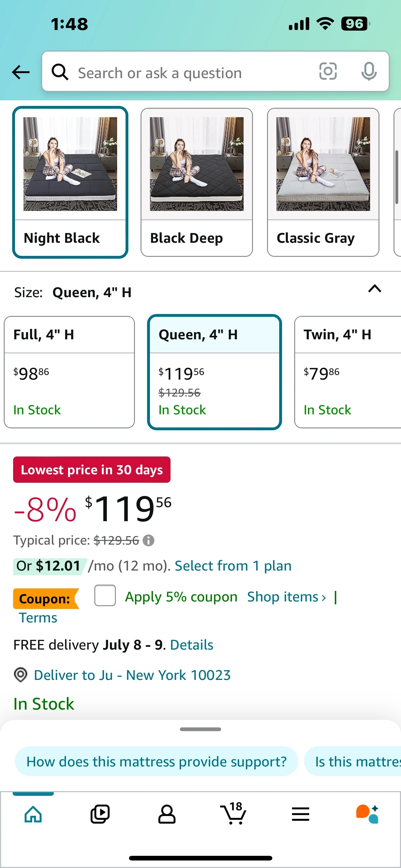Select the Classic Gray color swatch

coord(323,182)
